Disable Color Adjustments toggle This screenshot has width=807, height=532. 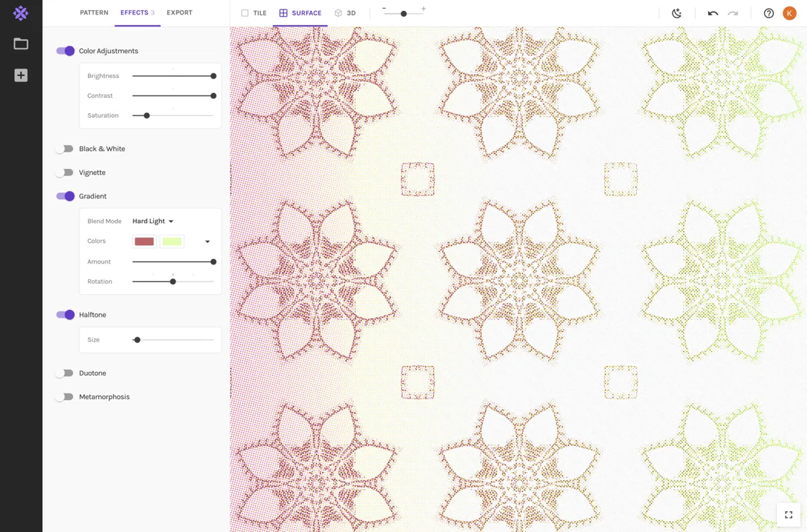65,51
